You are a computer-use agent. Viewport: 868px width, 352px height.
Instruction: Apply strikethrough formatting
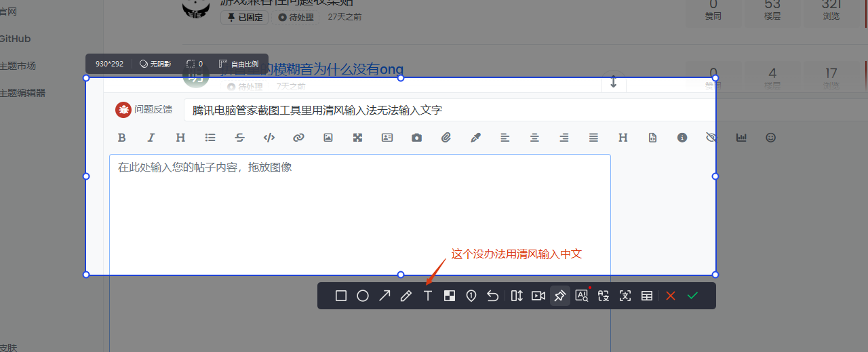pos(239,138)
